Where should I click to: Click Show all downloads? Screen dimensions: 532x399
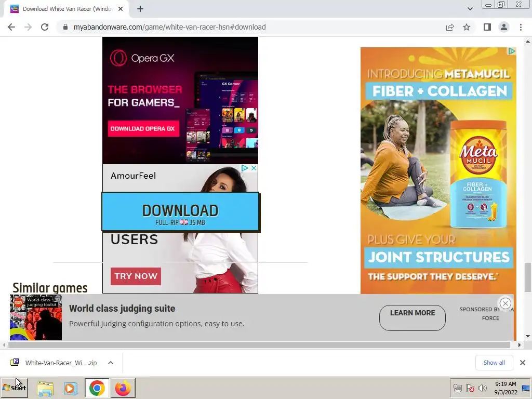pyautogui.click(x=494, y=363)
